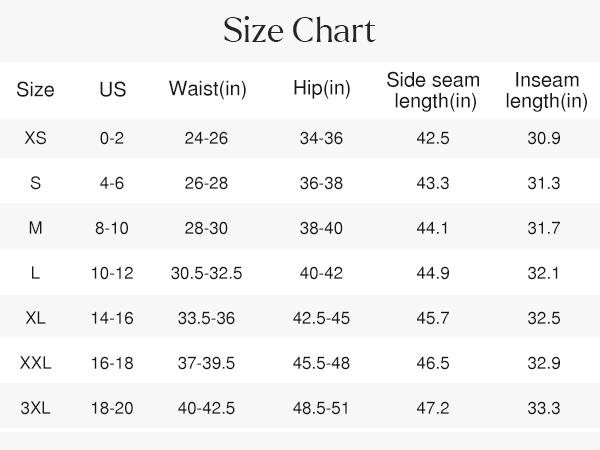Viewport: 600px width, 450px height.
Task: Click the 42.5-45 hip measurement cell
Action: click(x=321, y=318)
